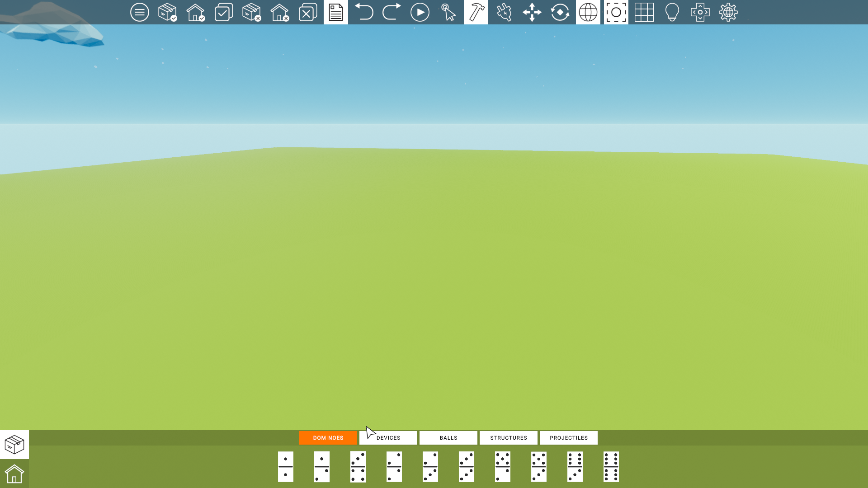This screenshot has height=488, width=868.
Task: Switch to the Structures tab
Action: click(509, 438)
